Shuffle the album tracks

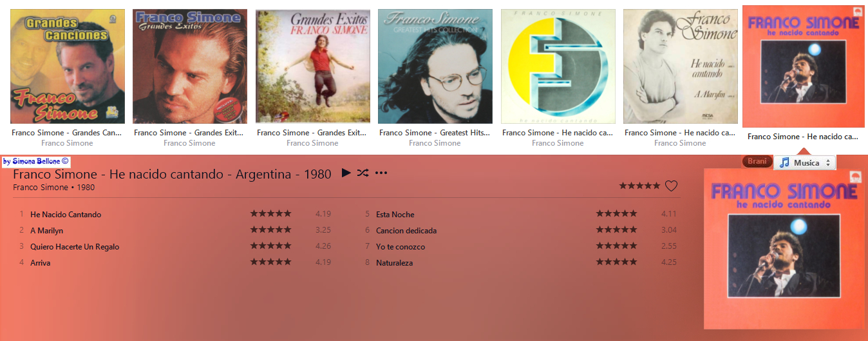[363, 173]
